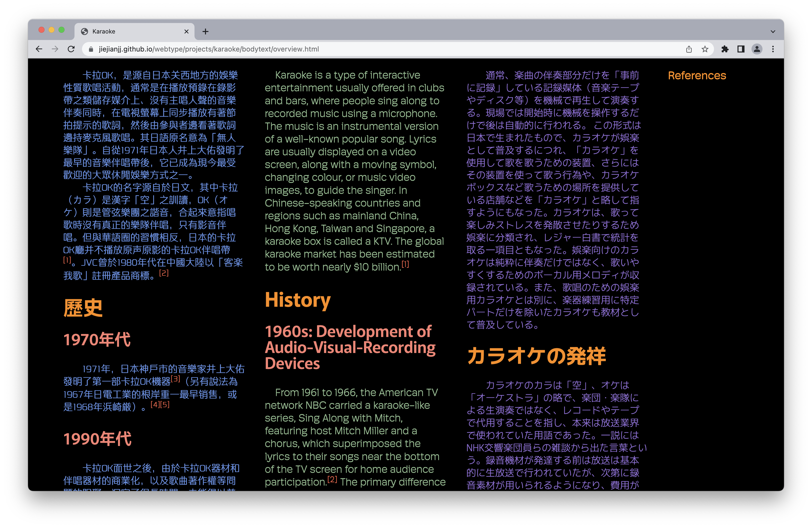Go back to the previous page
The height and width of the screenshot is (528, 812).
click(39, 49)
